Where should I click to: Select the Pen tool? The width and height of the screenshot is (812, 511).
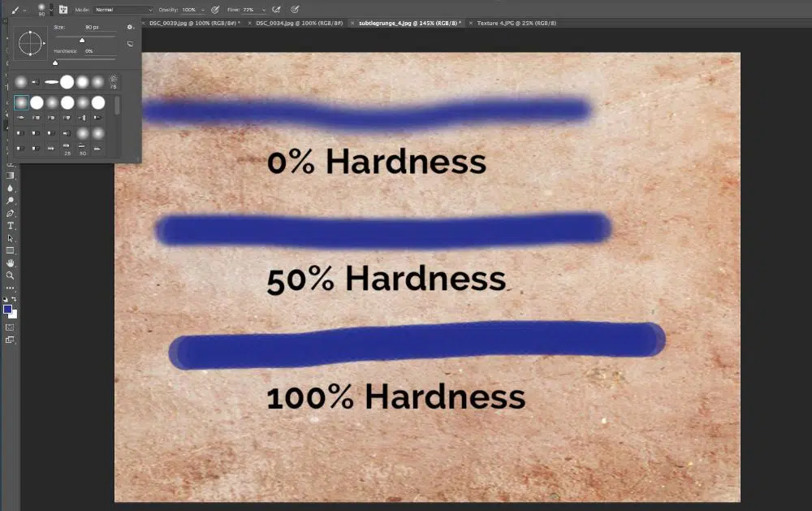pos(11,213)
